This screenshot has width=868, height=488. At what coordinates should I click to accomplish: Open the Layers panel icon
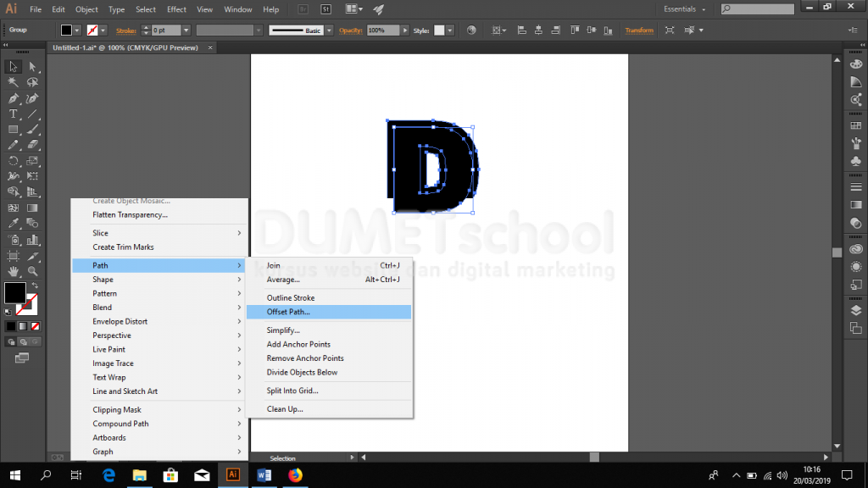(856, 310)
